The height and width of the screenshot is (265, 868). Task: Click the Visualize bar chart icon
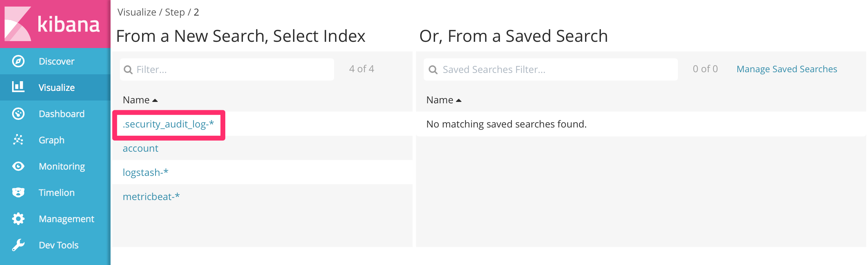coord(18,87)
